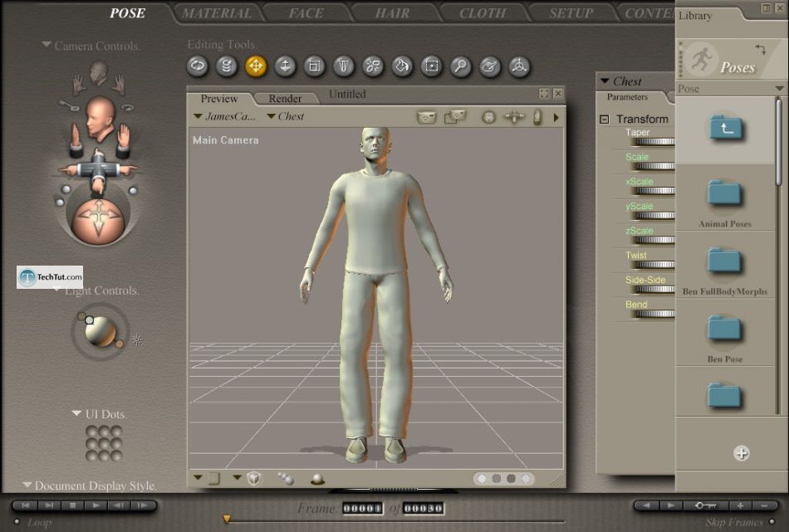Open the UI Dots dropdown arrow
This screenshot has height=532, width=789.
[76, 413]
